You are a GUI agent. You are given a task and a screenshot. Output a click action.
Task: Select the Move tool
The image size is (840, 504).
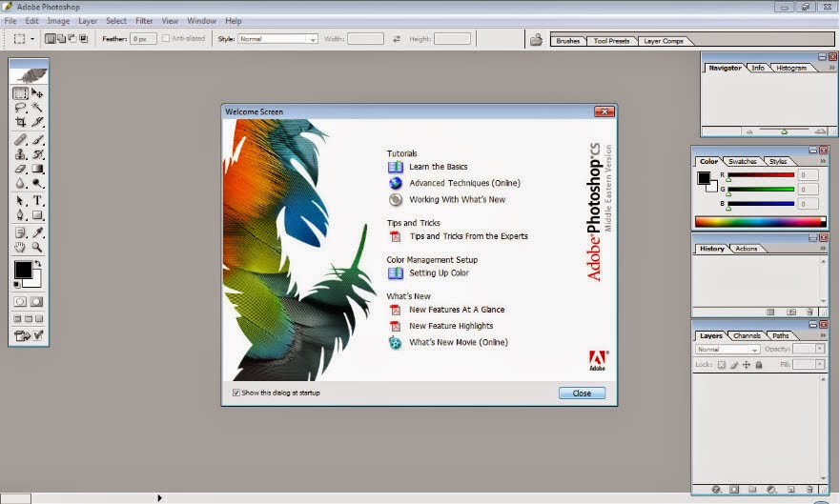click(x=37, y=93)
